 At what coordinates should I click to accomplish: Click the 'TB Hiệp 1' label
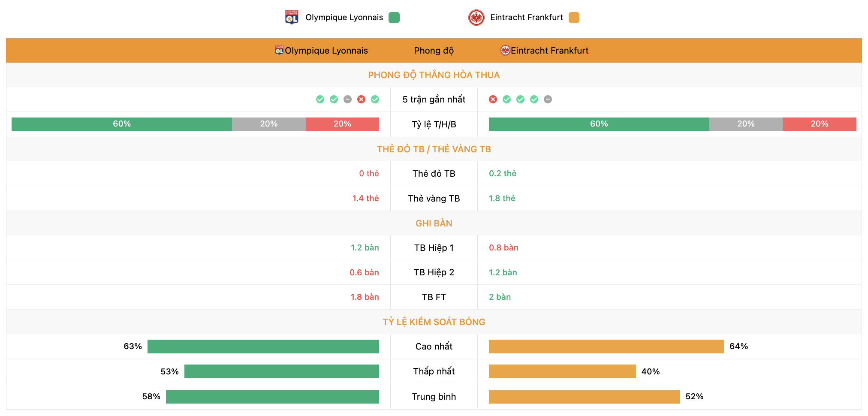[x=434, y=248]
